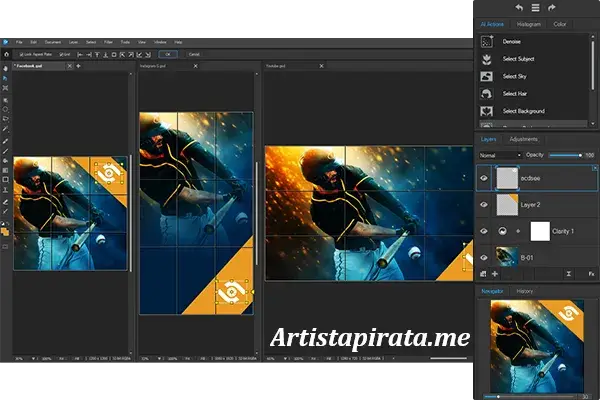Click the Opacity value field showing 100

590,155
